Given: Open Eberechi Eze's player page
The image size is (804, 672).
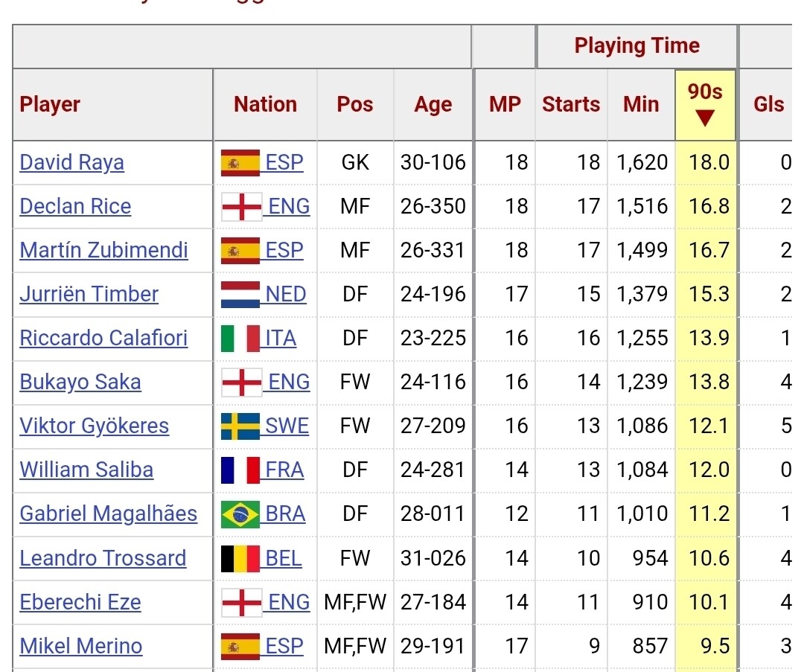Looking at the screenshot, I should pyautogui.click(x=80, y=602).
